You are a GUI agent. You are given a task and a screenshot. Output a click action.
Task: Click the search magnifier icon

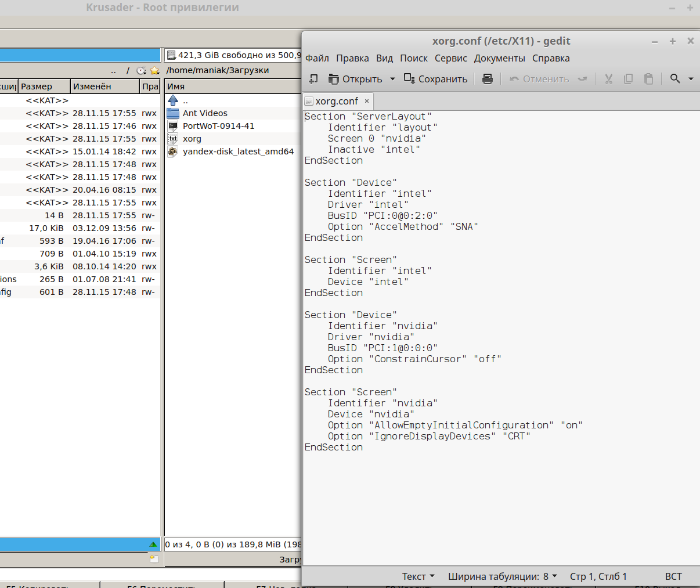point(675,79)
